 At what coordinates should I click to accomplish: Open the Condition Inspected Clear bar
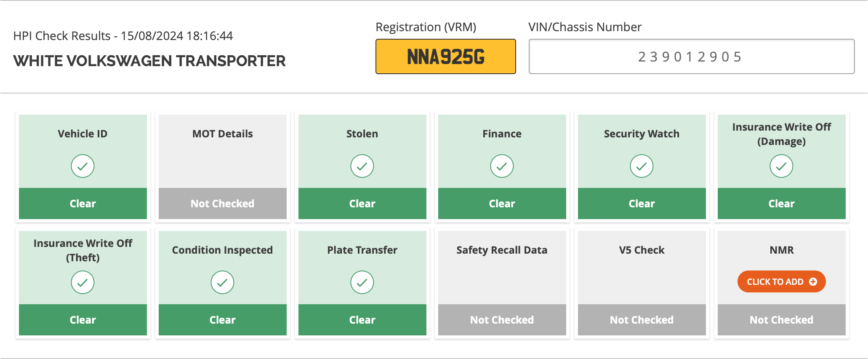(x=223, y=320)
